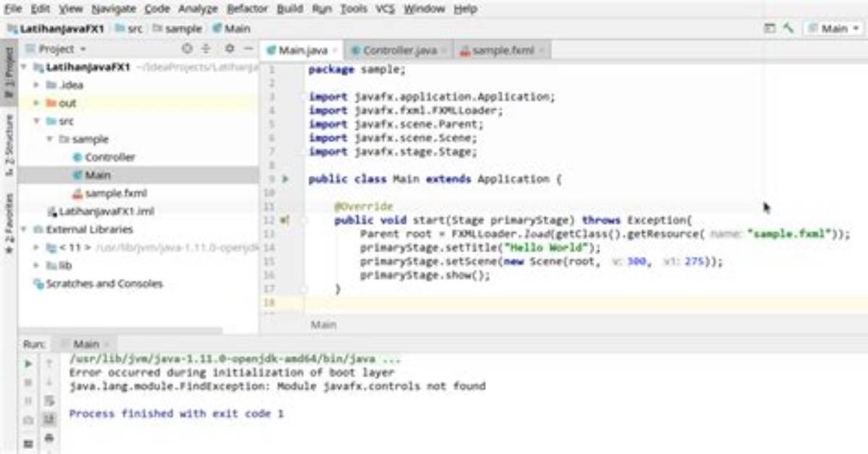Collapse External Libraries node
This screenshot has width=868, height=454.
pos(25,230)
